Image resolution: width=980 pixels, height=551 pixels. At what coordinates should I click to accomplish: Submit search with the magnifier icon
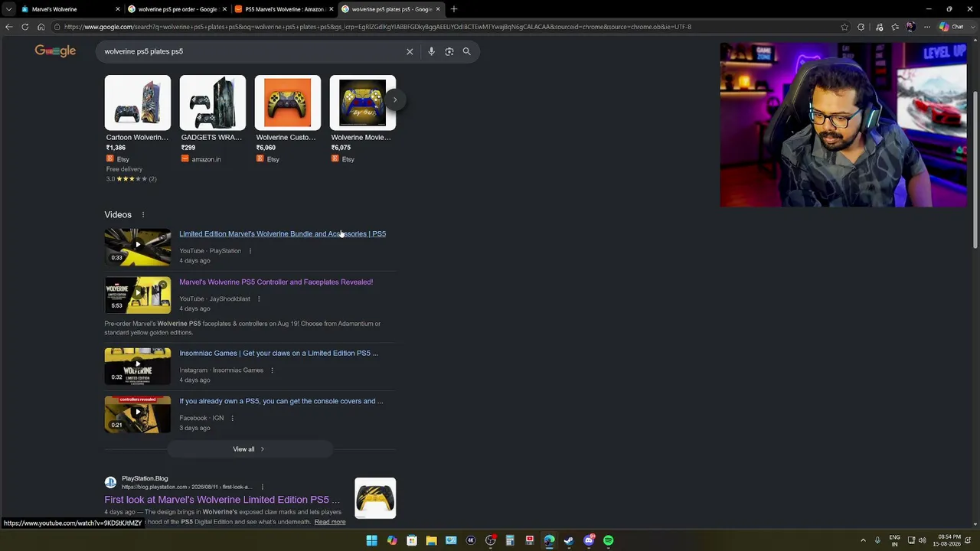point(466,51)
